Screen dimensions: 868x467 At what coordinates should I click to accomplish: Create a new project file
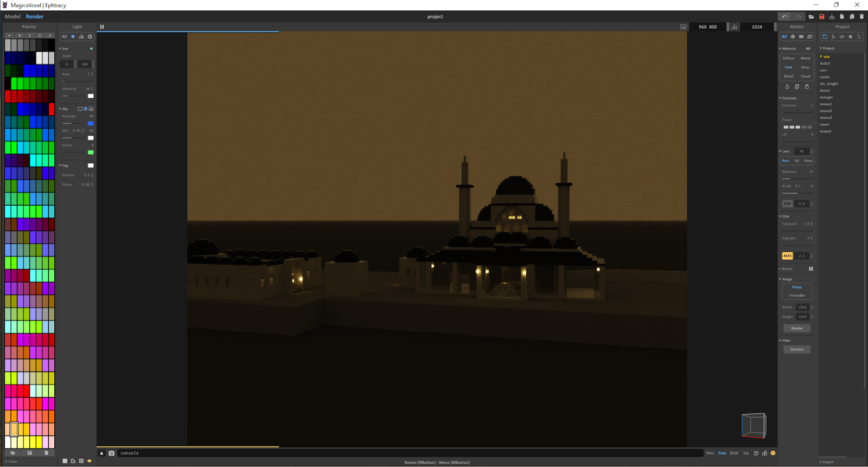(x=842, y=17)
